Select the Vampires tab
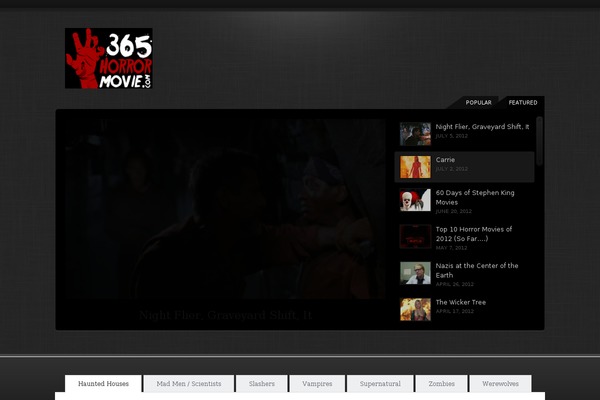The width and height of the screenshot is (600, 400). coord(317,384)
